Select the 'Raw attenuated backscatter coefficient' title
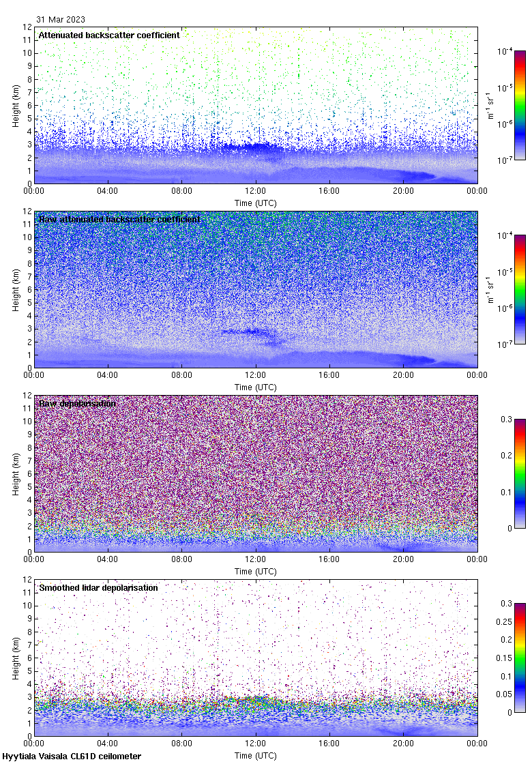 point(119,219)
